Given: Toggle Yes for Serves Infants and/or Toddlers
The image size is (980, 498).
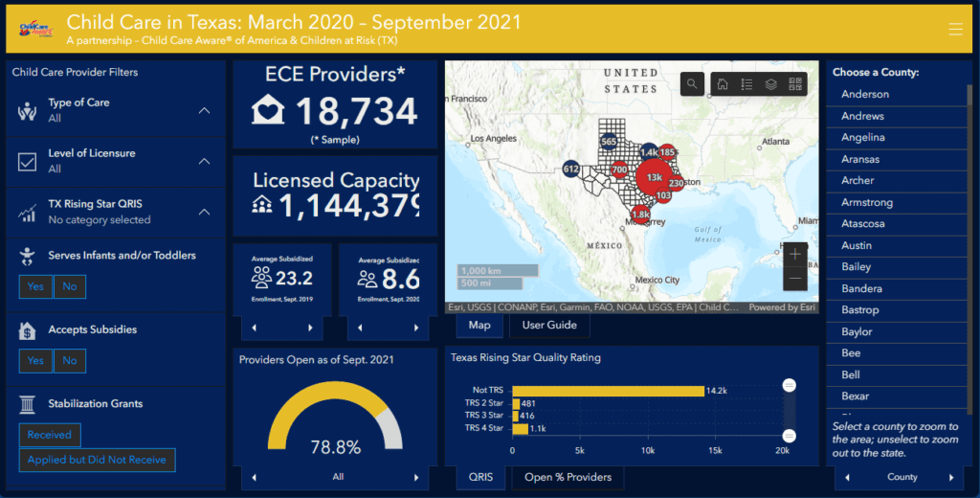Looking at the screenshot, I should click(x=35, y=286).
